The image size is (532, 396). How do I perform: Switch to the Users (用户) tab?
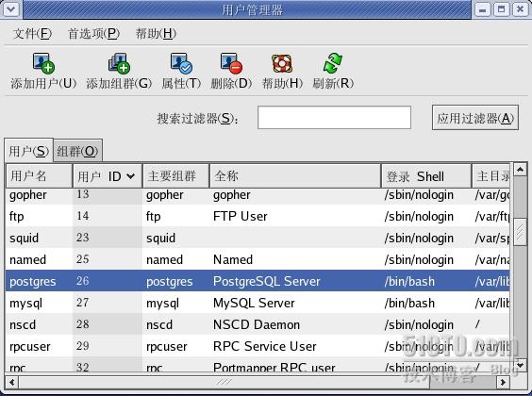[29, 151]
